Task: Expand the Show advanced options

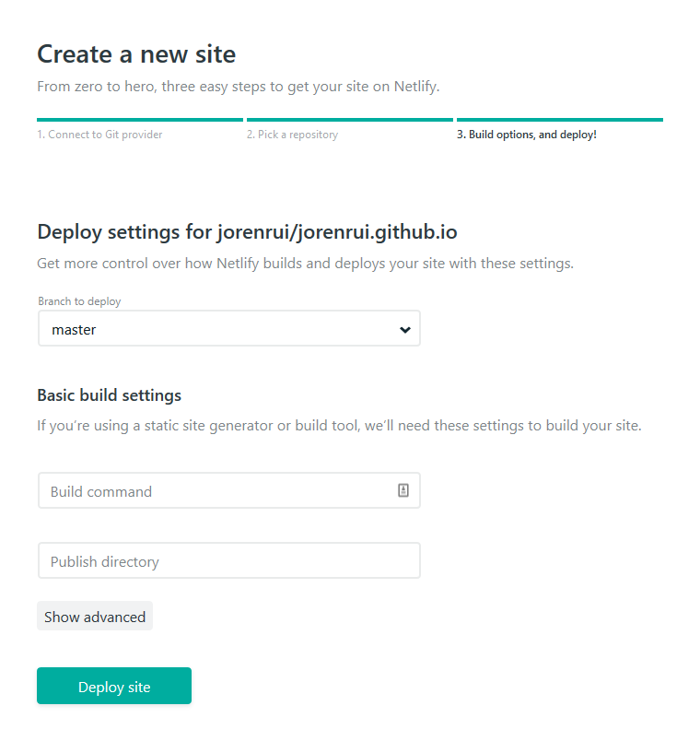Action: pyautogui.click(x=95, y=616)
